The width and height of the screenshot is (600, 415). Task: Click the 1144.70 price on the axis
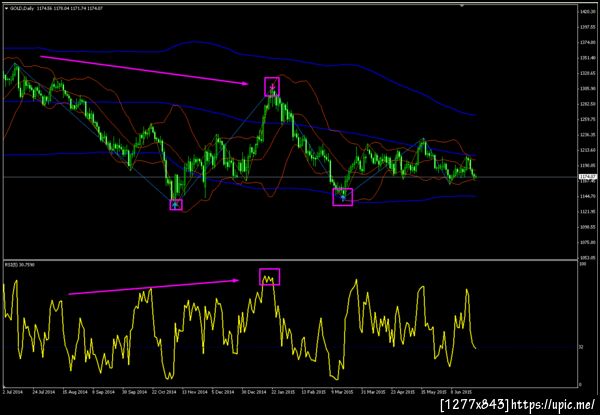(x=586, y=196)
